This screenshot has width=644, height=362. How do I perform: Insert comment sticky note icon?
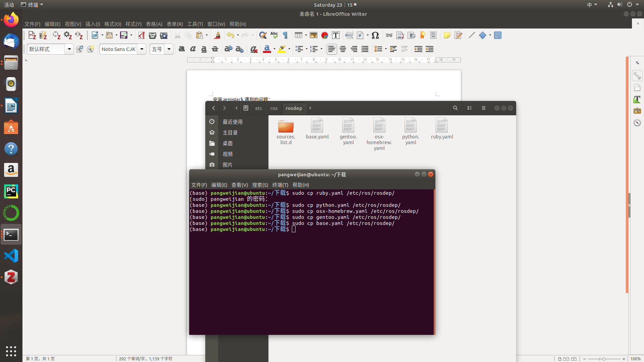coord(447,35)
